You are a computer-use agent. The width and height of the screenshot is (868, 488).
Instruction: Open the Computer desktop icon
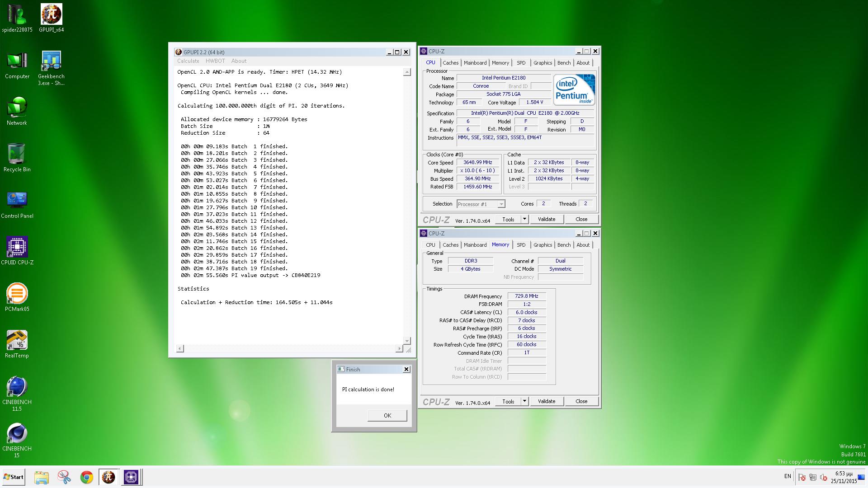coord(17,65)
